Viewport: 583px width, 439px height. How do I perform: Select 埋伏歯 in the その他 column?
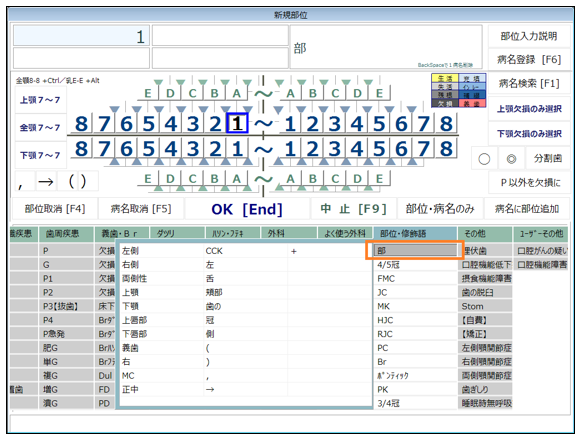point(484,251)
